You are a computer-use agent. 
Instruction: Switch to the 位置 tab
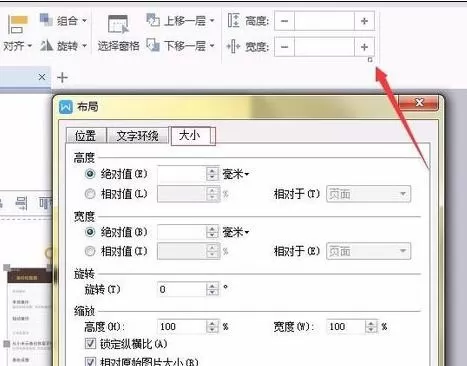tap(86, 135)
